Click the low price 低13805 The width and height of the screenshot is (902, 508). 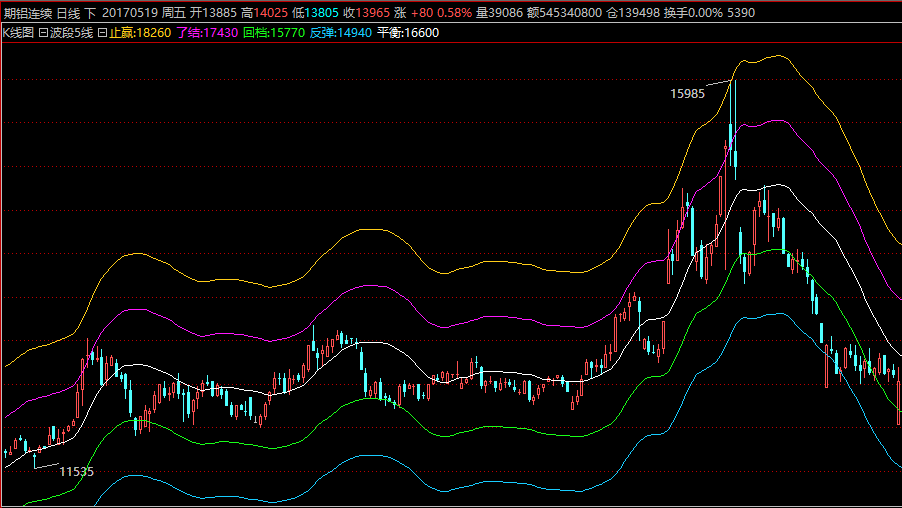(315, 13)
